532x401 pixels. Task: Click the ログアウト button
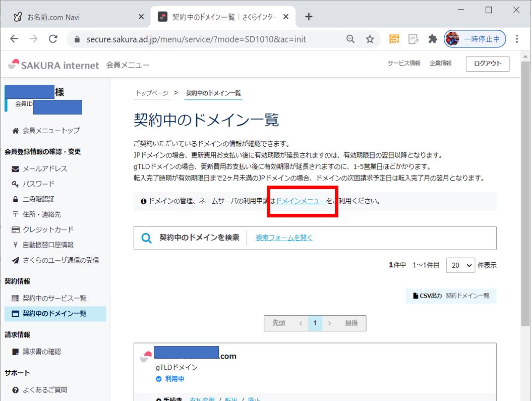coord(488,64)
